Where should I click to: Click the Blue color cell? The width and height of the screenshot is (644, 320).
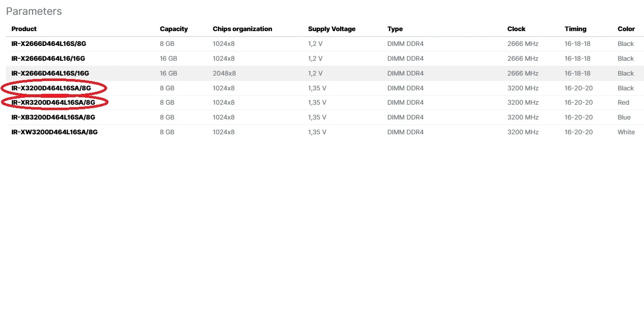point(624,117)
